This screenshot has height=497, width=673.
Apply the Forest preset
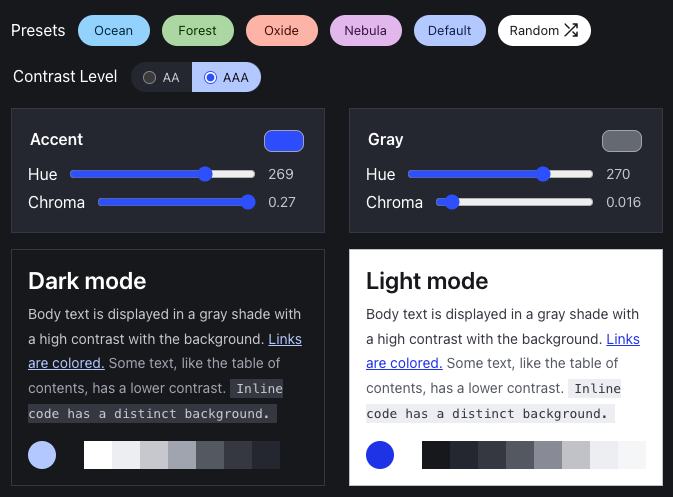[x=197, y=31]
